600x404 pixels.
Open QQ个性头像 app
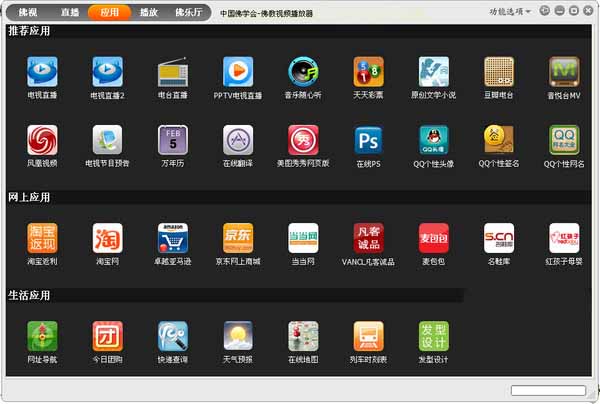point(434,140)
